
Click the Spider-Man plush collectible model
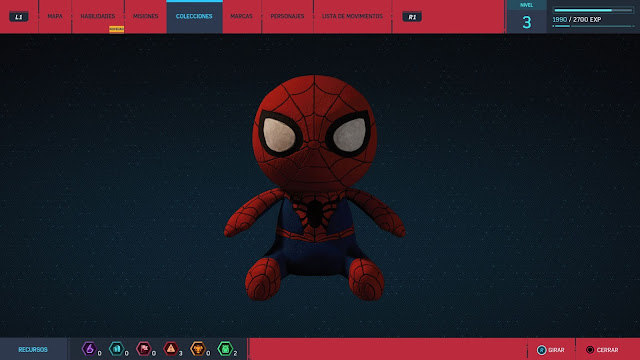pos(314,188)
